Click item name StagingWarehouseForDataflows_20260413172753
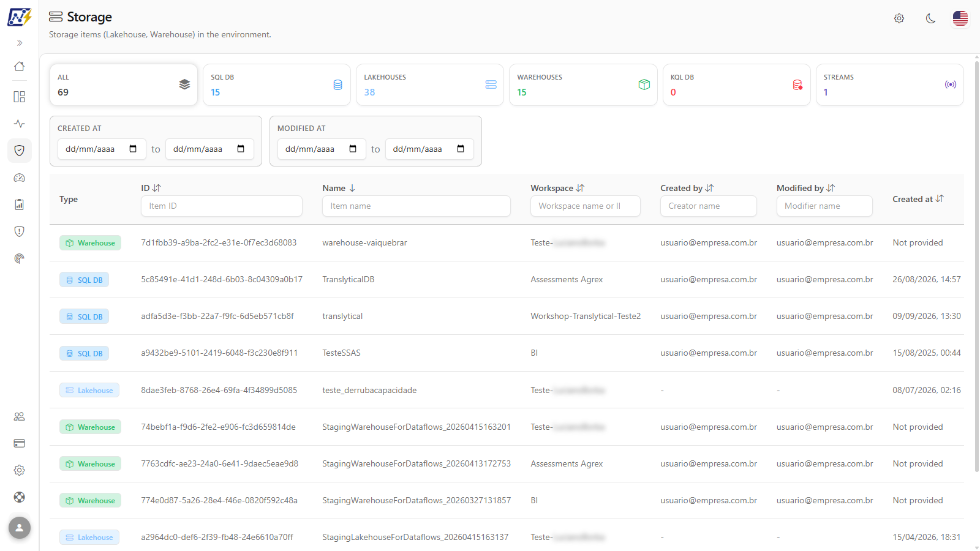Image resolution: width=980 pixels, height=551 pixels. 417,463
